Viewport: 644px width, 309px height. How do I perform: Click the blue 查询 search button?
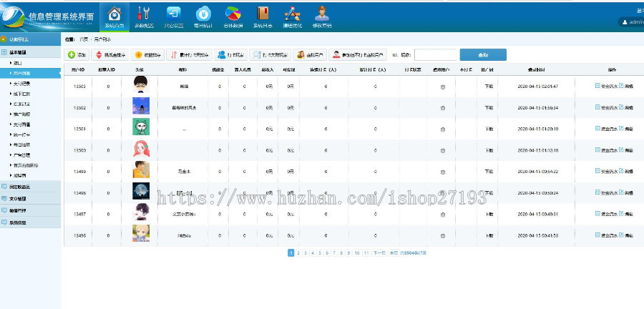pos(483,55)
